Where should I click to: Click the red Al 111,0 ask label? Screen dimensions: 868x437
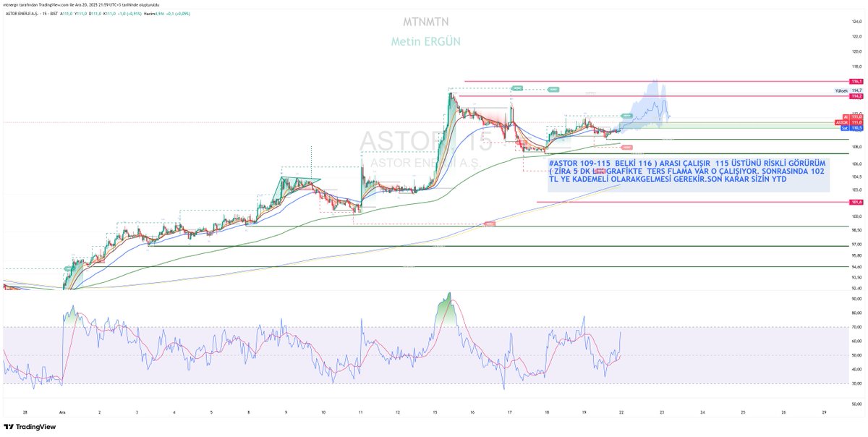pyautogui.click(x=853, y=116)
